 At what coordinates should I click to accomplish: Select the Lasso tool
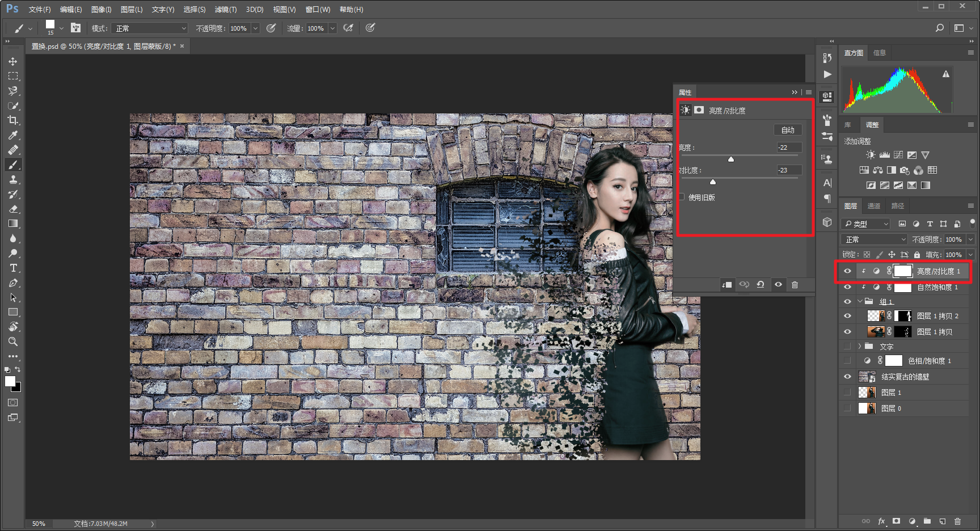[x=12, y=91]
